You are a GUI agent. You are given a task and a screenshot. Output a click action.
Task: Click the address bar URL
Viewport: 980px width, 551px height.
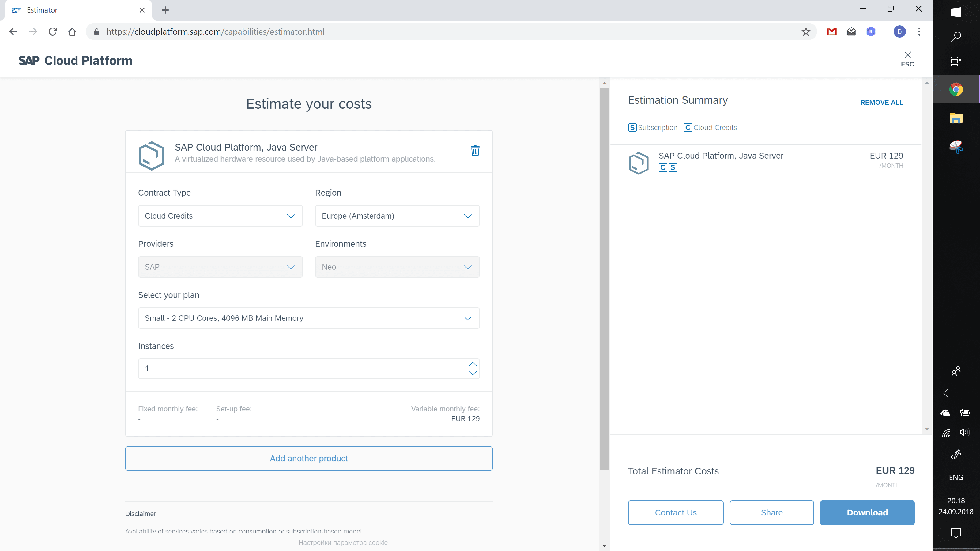pyautogui.click(x=215, y=32)
